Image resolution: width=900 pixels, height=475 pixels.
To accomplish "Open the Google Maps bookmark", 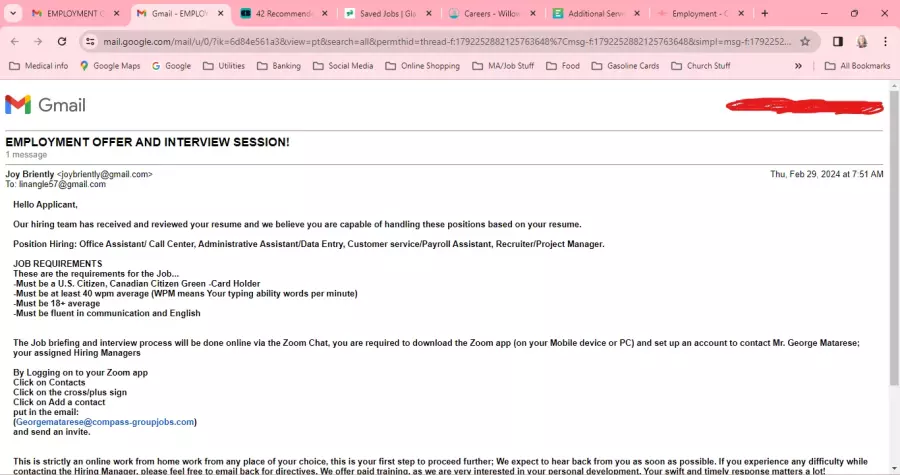I will [110, 66].
